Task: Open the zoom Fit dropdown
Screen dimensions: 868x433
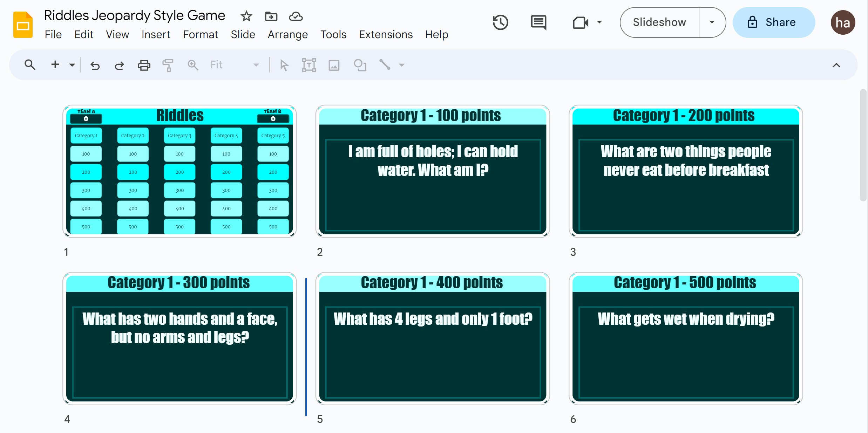Action: coord(256,65)
